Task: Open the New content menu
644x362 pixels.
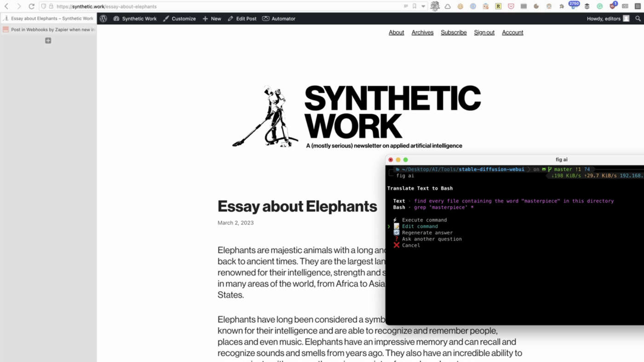Action: [x=212, y=19]
